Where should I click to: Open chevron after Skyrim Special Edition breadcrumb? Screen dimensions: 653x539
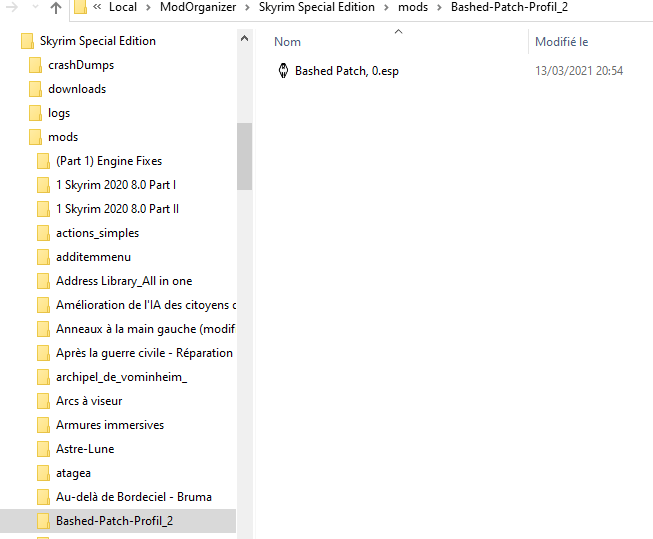click(x=386, y=7)
